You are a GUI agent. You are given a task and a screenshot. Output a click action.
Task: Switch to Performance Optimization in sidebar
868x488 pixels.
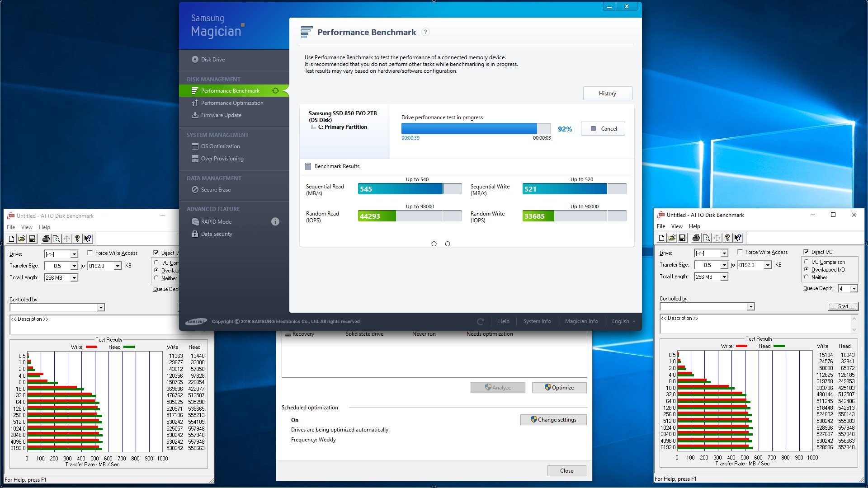tap(232, 103)
